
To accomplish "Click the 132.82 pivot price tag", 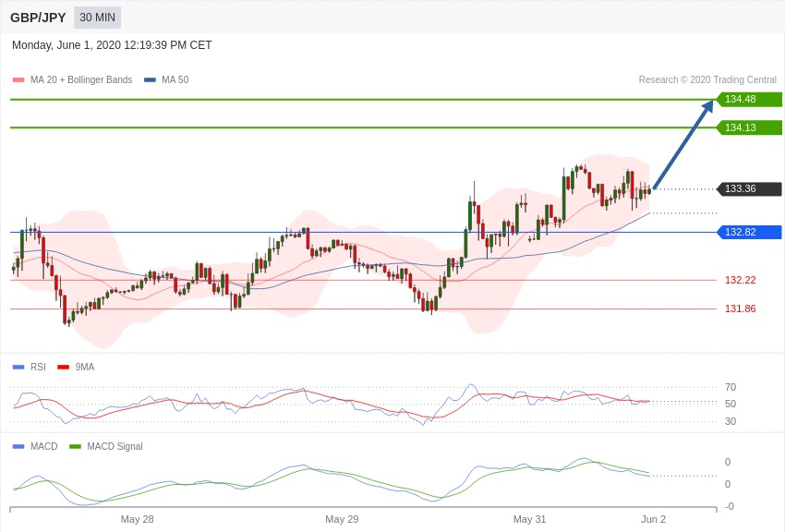I will pyautogui.click(x=749, y=232).
